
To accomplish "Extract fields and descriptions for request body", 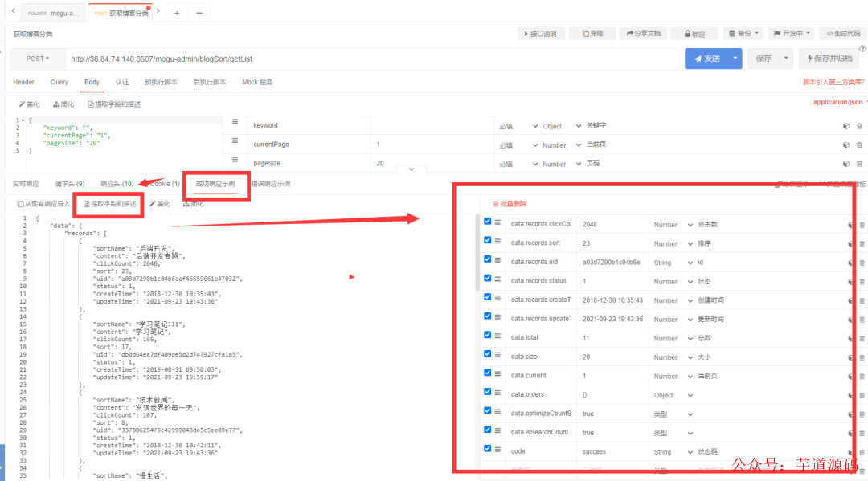I will (x=114, y=104).
